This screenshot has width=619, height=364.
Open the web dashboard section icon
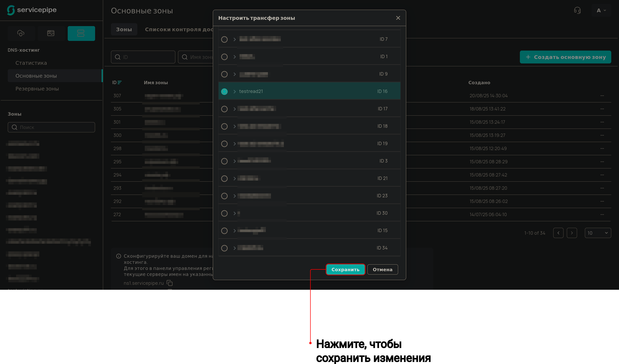tap(51, 33)
